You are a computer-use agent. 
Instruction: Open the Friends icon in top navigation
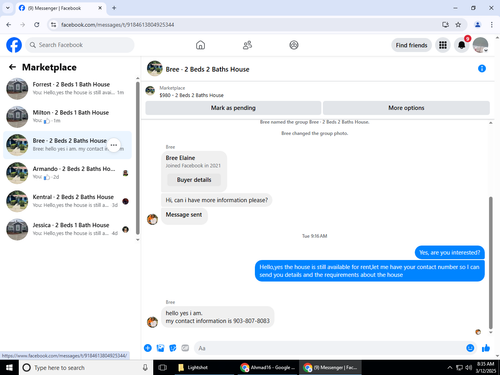click(x=247, y=45)
